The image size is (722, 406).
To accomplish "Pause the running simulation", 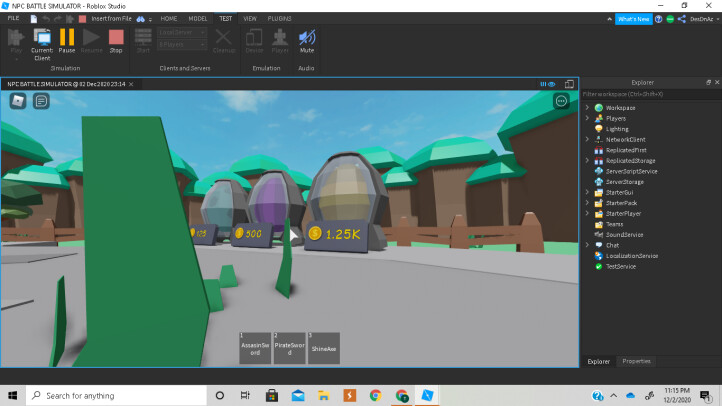I will coord(67,41).
